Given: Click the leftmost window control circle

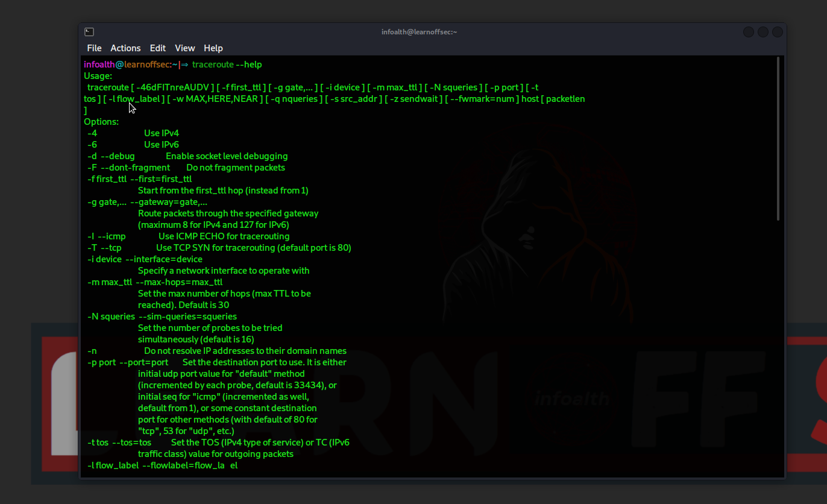Looking at the screenshot, I should (x=748, y=31).
